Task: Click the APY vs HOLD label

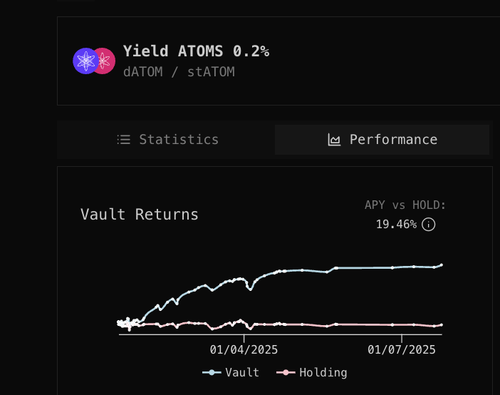Action: pos(405,205)
